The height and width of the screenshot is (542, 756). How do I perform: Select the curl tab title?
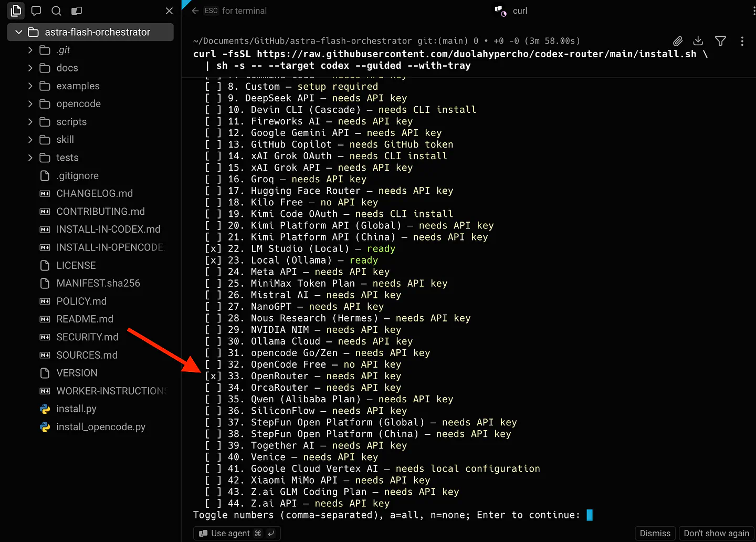tap(520, 11)
